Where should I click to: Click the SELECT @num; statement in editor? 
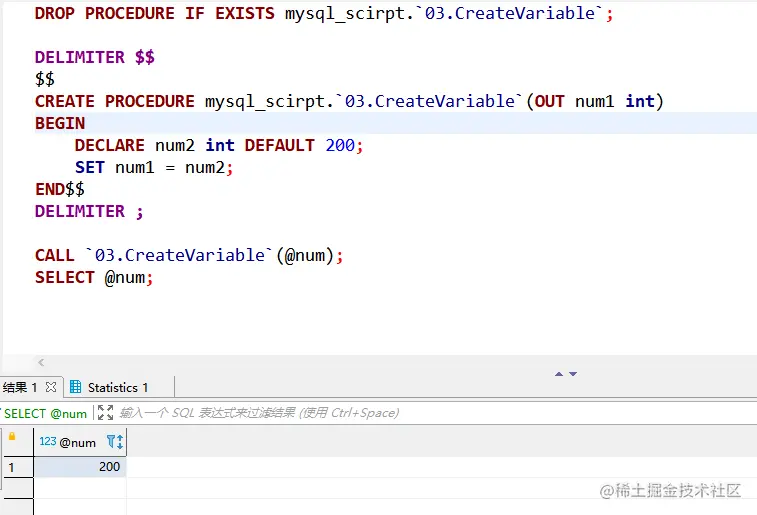coord(94,278)
